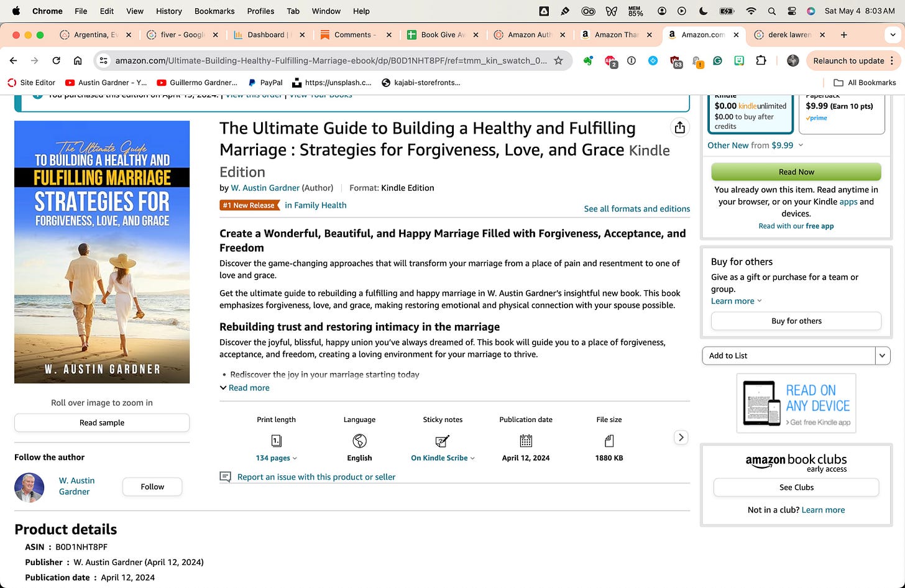Open the Bookmarks menu in the menu bar
This screenshot has height=588, width=905.
click(x=214, y=11)
